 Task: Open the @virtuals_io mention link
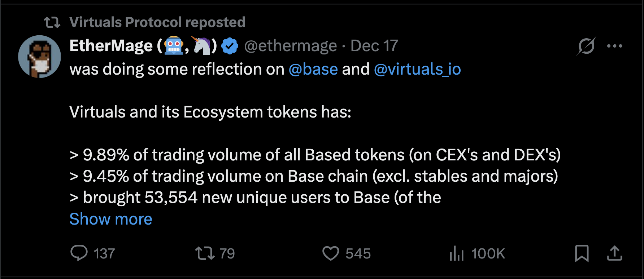click(x=417, y=69)
